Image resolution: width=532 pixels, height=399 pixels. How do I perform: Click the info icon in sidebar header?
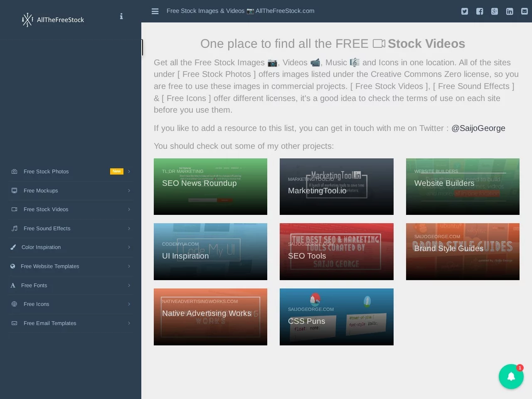tap(121, 16)
